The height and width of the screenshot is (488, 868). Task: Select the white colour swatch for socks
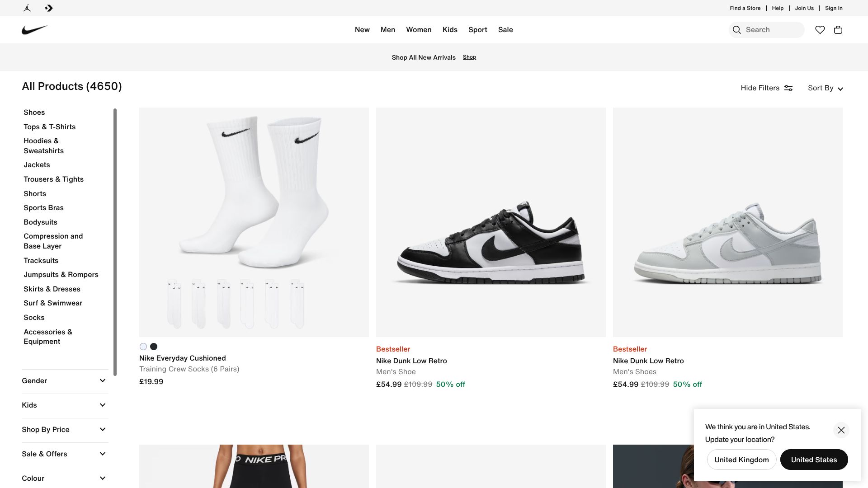[x=143, y=347]
